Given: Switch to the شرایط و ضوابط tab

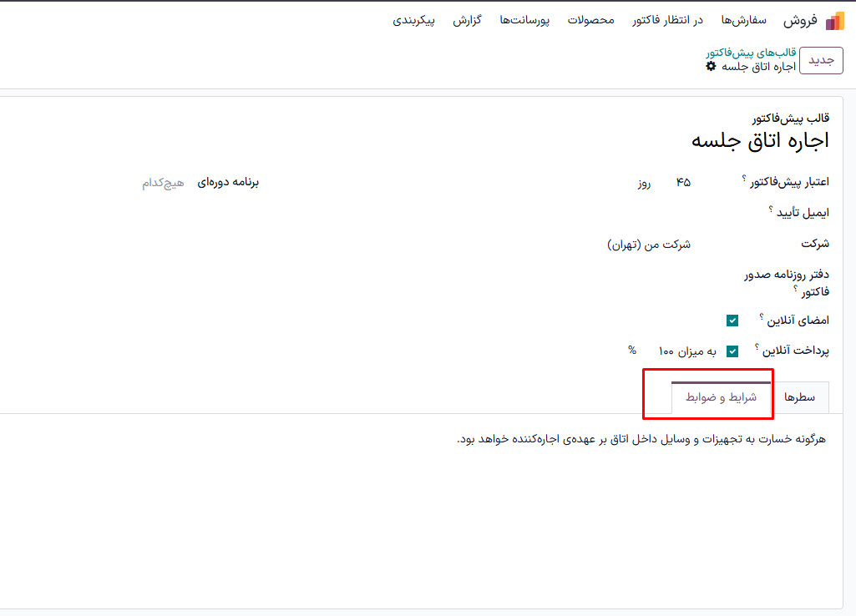Looking at the screenshot, I should tap(722, 397).
